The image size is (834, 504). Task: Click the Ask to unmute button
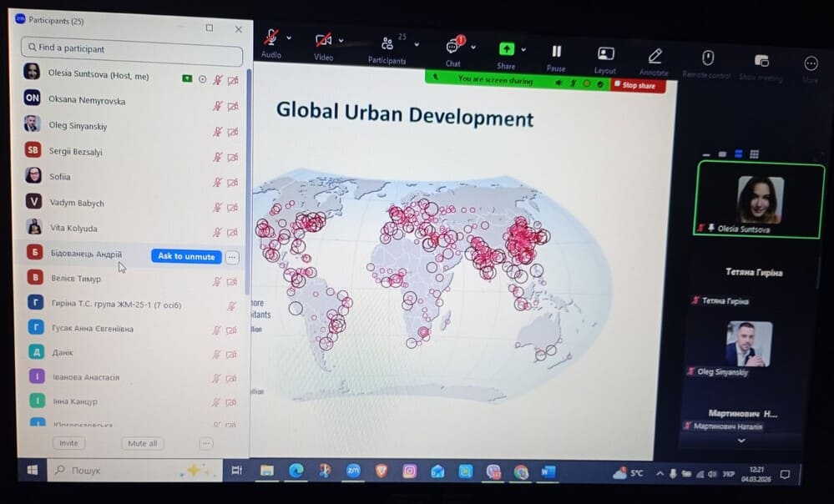coord(186,256)
